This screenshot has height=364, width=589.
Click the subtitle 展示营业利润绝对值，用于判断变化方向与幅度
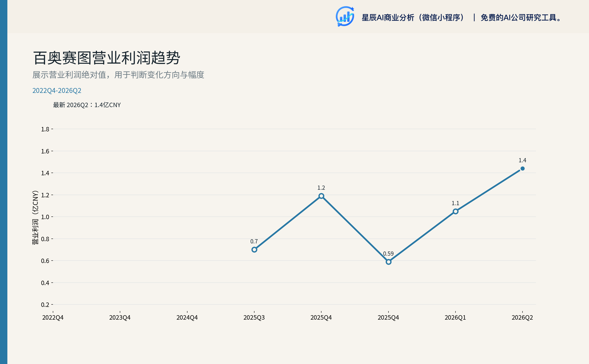(x=118, y=75)
